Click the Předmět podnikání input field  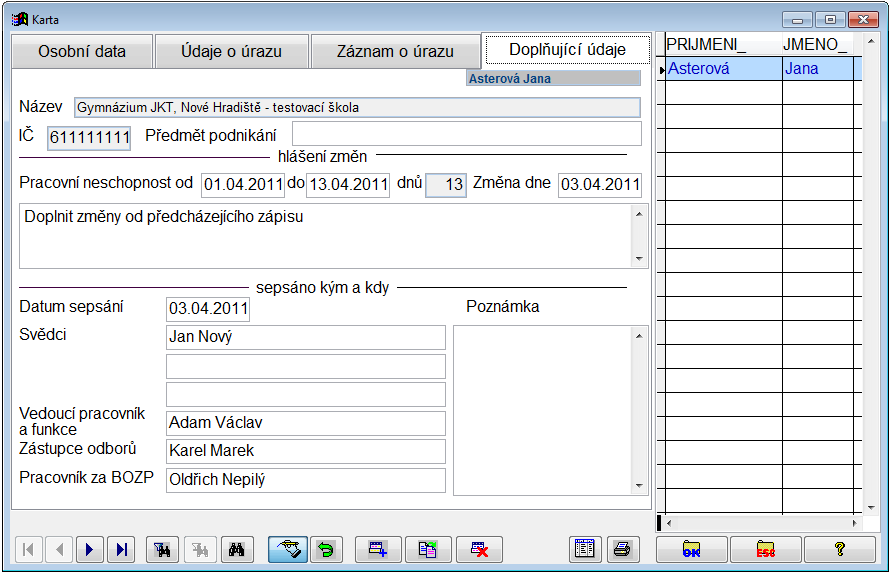pos(466,134)
